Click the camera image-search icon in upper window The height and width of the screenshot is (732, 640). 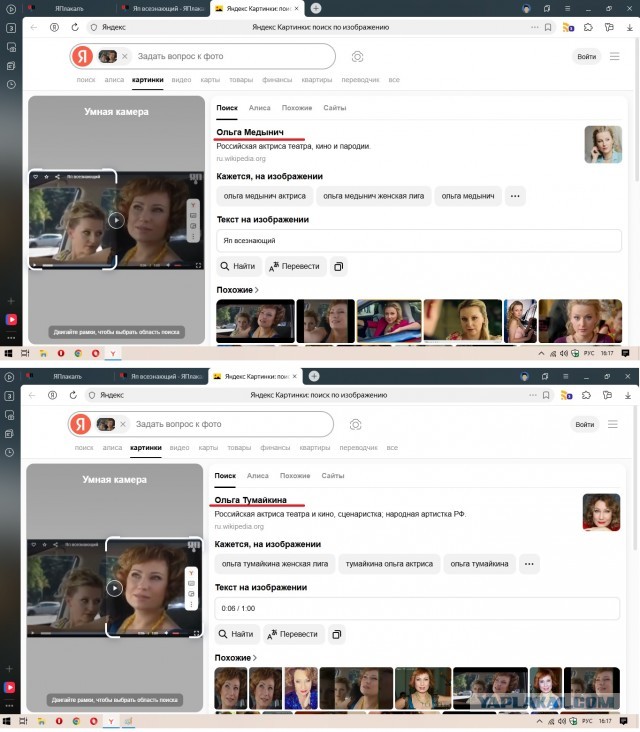357,57
